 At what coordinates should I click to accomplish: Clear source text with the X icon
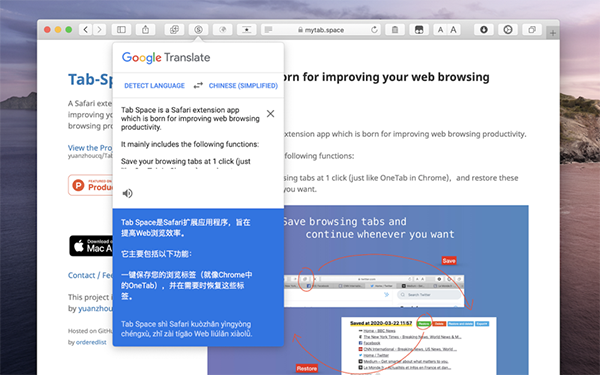[x=271, y=114]
